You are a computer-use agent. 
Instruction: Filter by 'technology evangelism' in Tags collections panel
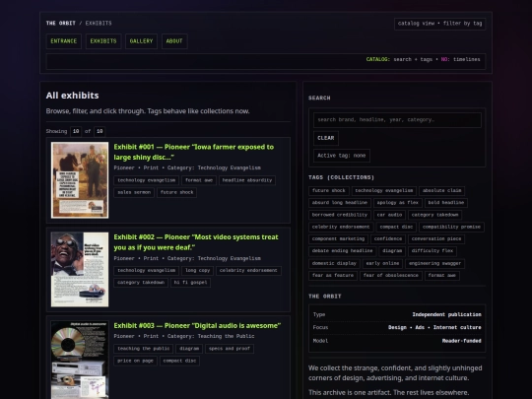click(384, 191)
